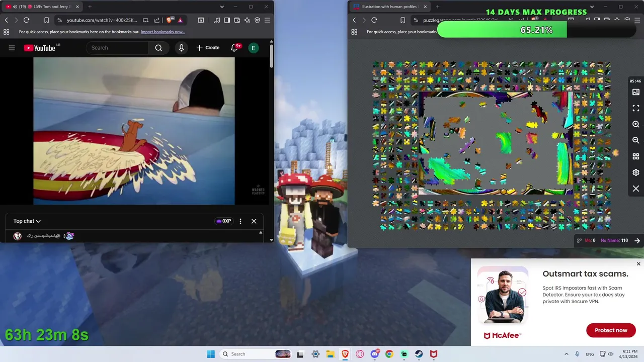
Task: Open the ENG language switcher
Action: (590, 354)
